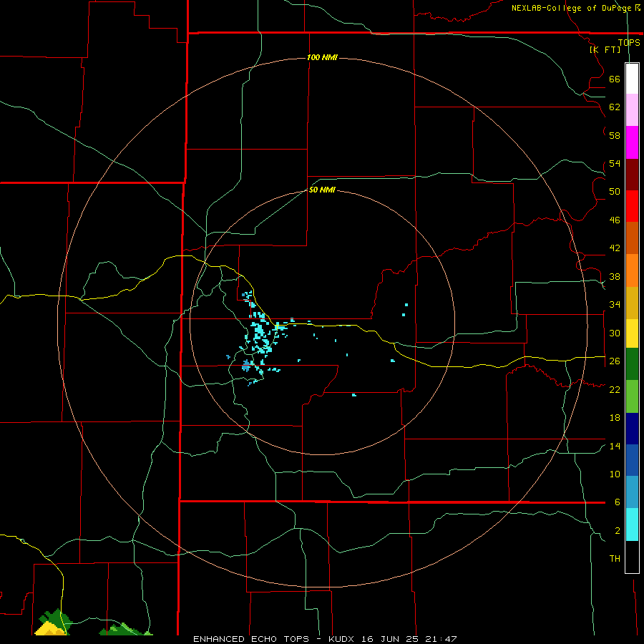
Task: Select the steel light-blue legend swatch
Action: 632,492
